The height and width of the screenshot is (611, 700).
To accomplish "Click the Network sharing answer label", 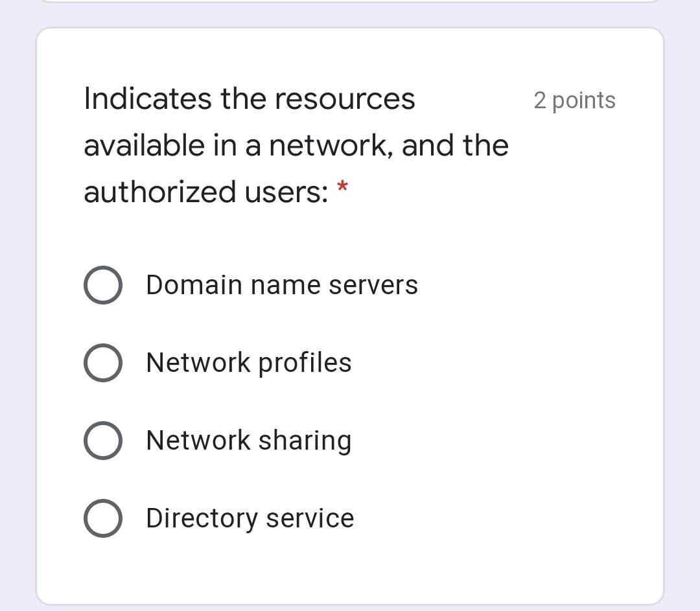I will pyautogui.click(x=248, y=440).
